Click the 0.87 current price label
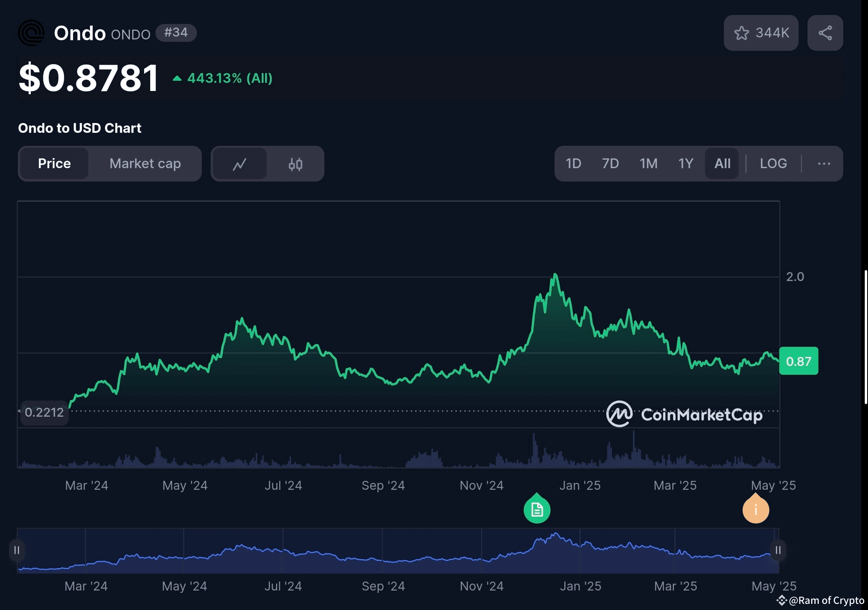This screenshot has width=868, height=610. click(799, 361)
